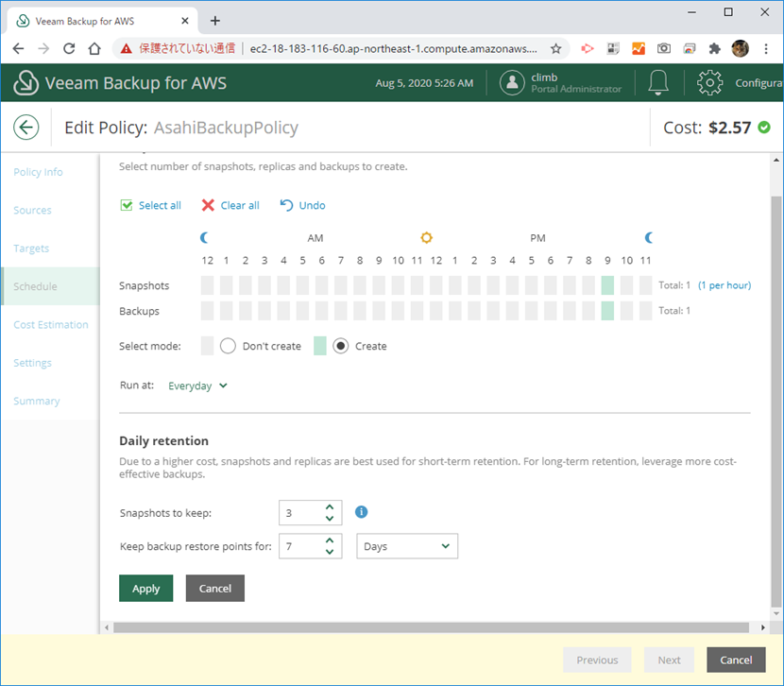Go to browser home page
Image resolution: width=784 pixels, height=686 pixels.
coord(94,48)
